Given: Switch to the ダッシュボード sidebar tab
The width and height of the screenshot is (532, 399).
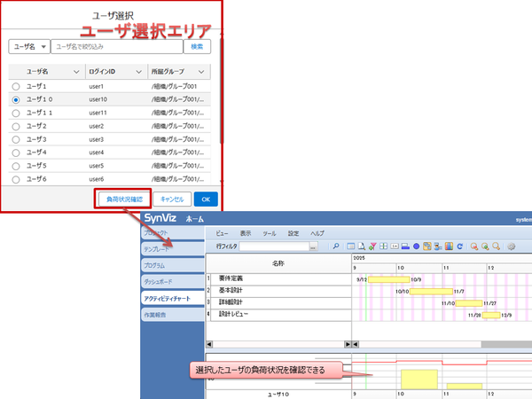Looking at the screenshot, I should 173,282.
